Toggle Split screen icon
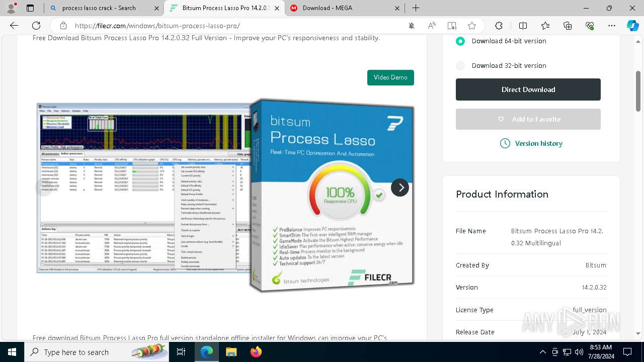This screenshot has height=362, width=644. [x=523, y=26]
